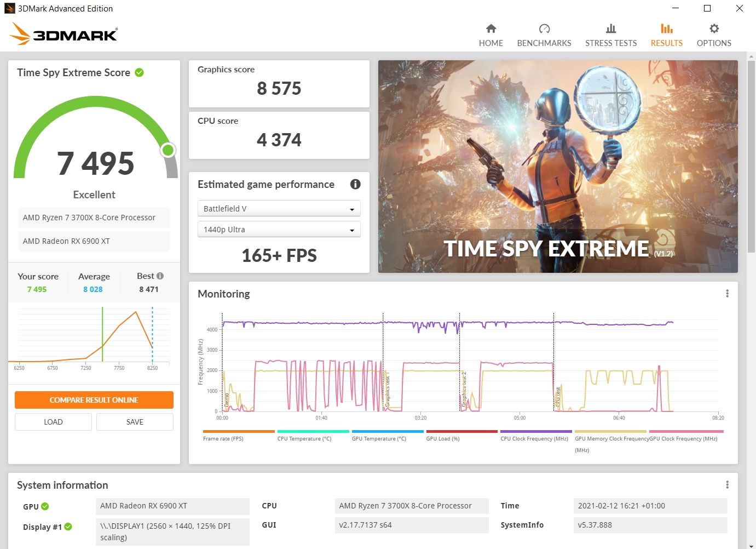The width and height of the screenshot is (756, 549).
Task: Click the green validation check next to score title
Action: click(x=140, y=72)
